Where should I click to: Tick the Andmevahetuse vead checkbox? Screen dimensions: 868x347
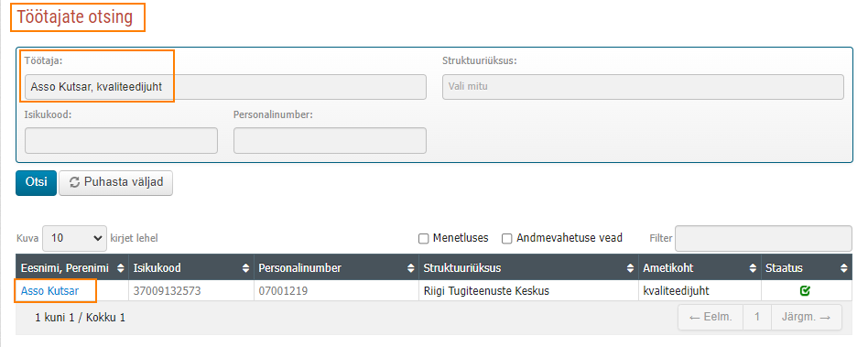(x=506, y=239)
